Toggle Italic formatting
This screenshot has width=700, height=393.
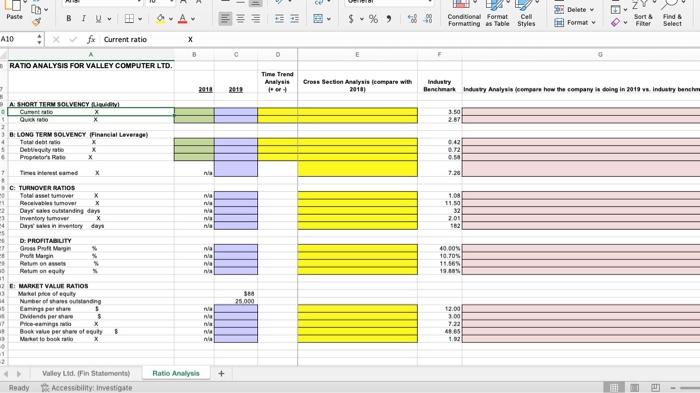point(83,19)
